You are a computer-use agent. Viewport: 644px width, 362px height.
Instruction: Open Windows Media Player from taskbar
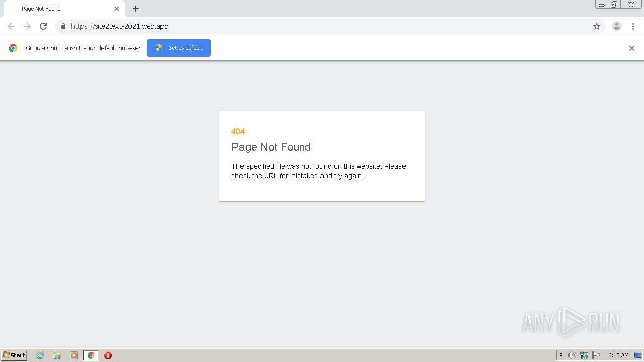pyautogui.click(x=74, y=355)
